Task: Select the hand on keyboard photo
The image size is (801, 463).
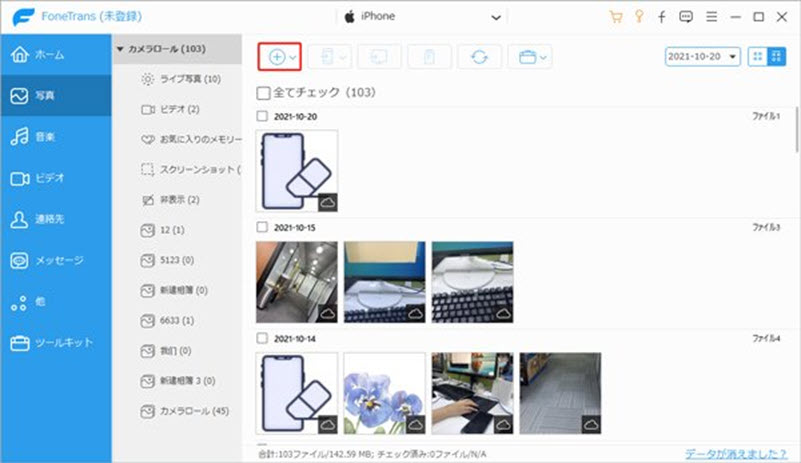Action: [473, 393]
